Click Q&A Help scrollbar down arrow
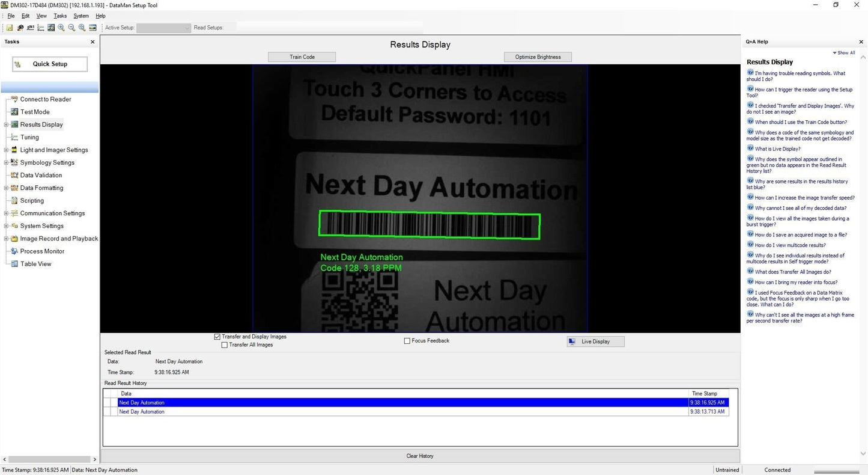The height and width of the screenshot is (475, 868). 864,454
